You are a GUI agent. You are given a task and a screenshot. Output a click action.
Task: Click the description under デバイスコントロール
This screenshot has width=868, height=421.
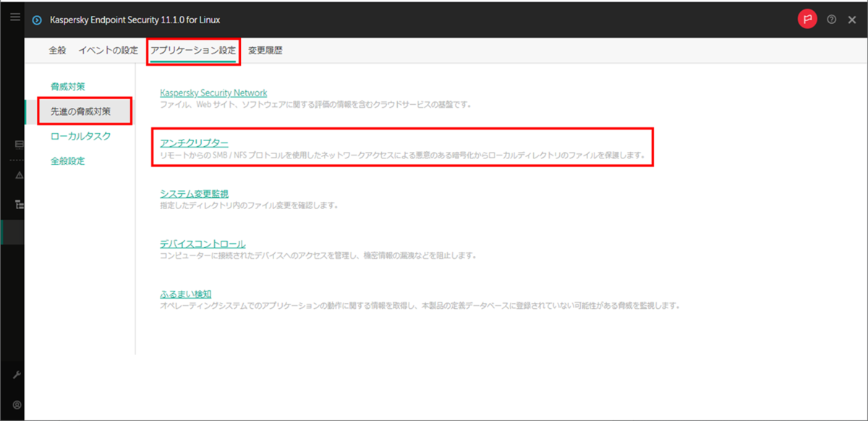pos(318,255)
